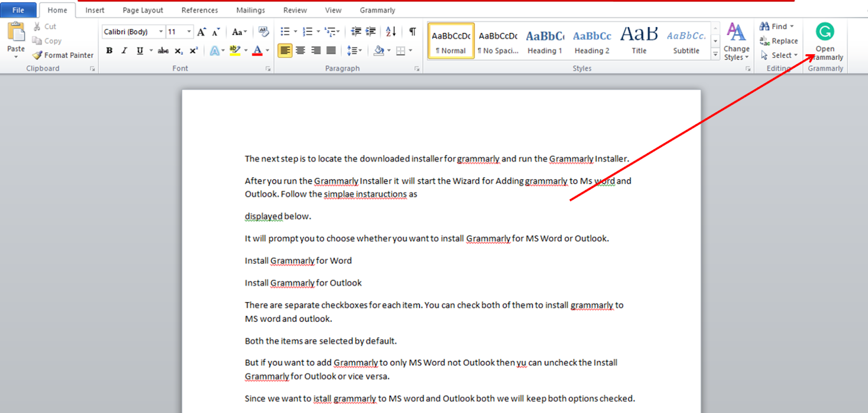Toggle strikethrough formatting

tap(163, 50)
